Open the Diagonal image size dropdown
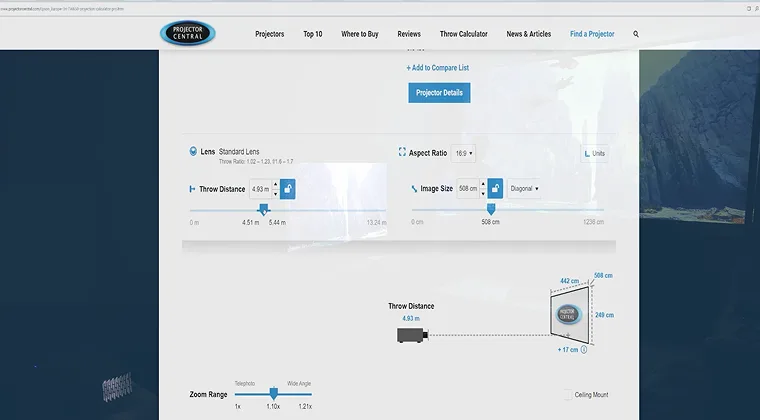Viewport: 760px width, 420px height. point(524,188)
